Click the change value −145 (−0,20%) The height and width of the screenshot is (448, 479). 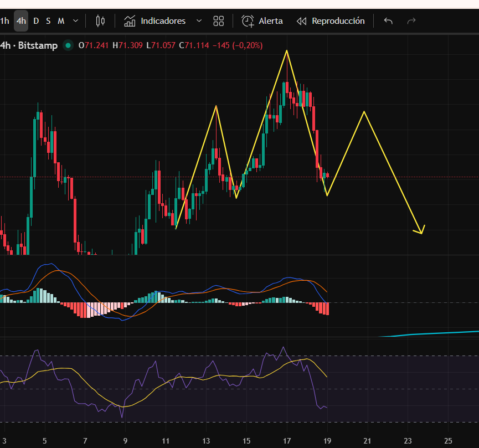(x=238, y=45)
